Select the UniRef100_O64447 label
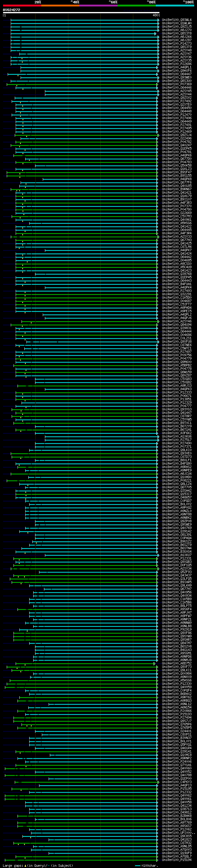197x868 pixels. point(177,75)
